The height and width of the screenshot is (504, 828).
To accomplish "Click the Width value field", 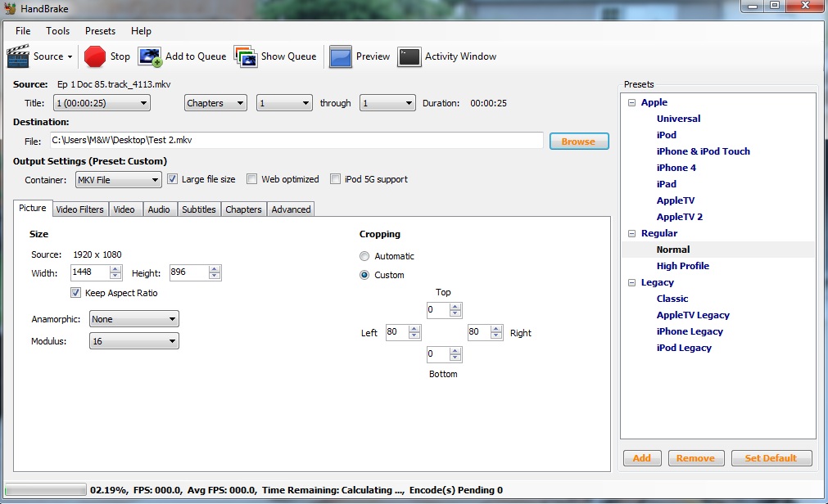I will pyautogui.click(x=90, y=272).
